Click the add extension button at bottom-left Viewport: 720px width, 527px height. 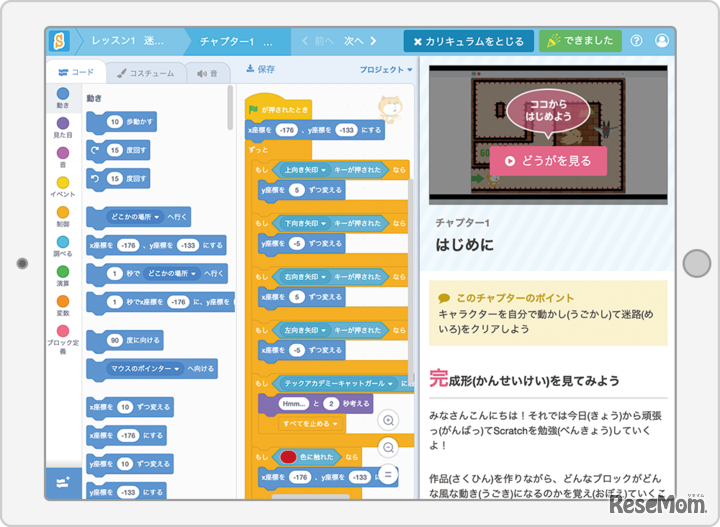[x=63, y=483]
